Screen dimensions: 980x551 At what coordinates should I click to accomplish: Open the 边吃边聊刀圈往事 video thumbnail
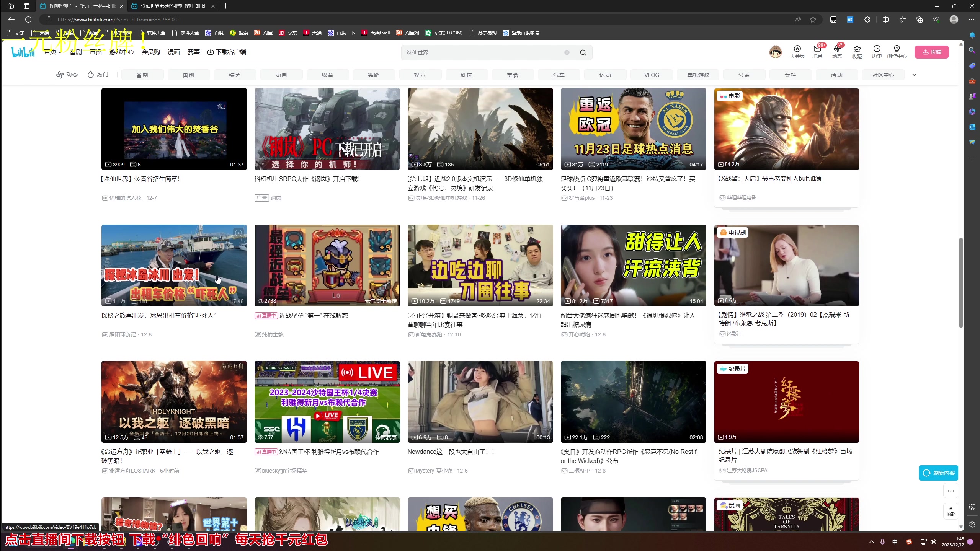[x=480, y=266]
